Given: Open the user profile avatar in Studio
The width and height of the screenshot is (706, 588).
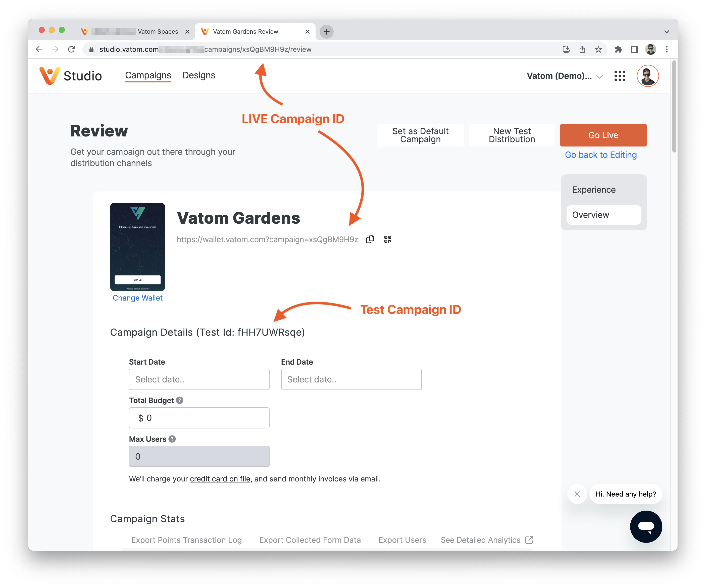Looking at the screenshot, I should (x=647, y=76).
